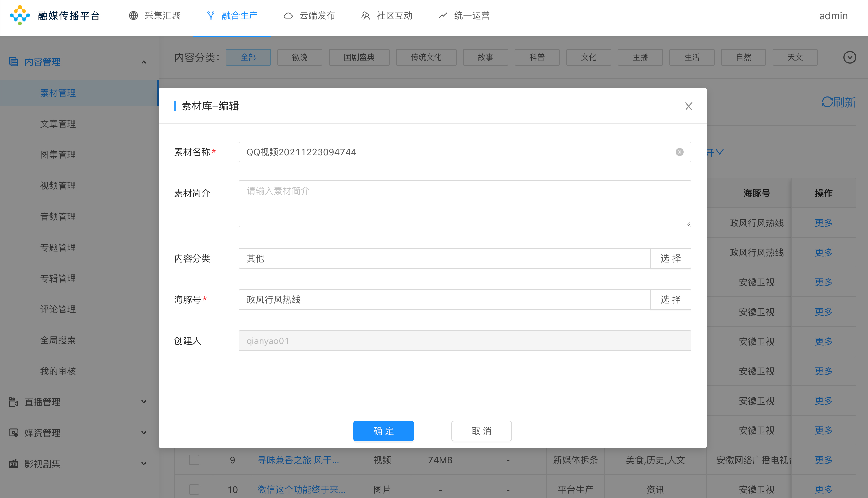
Task: Go to 全局搜索 in the sidebar
Action: pos(58,340)
